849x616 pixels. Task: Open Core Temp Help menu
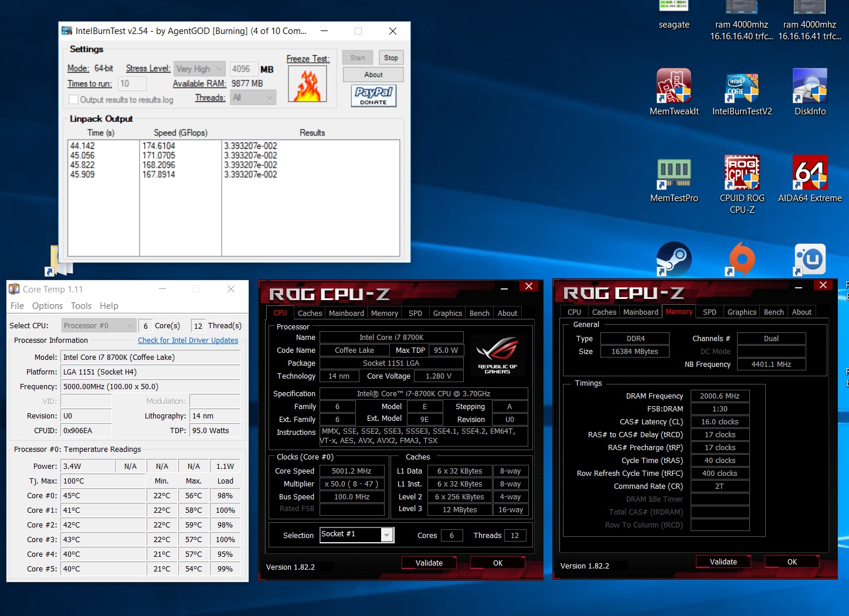(x=109, y=306)
